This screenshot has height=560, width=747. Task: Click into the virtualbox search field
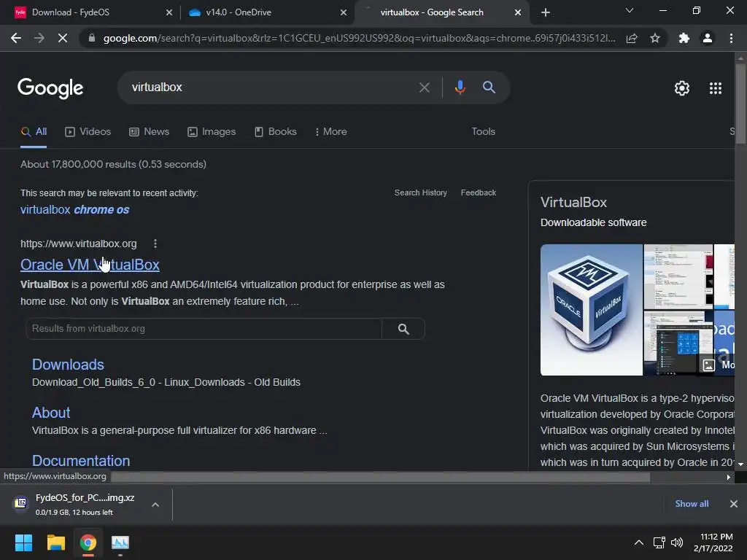click(271, 87)
